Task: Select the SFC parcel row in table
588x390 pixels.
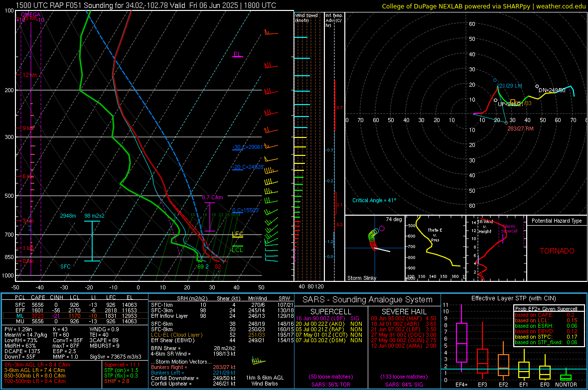Action: [75, 305]
